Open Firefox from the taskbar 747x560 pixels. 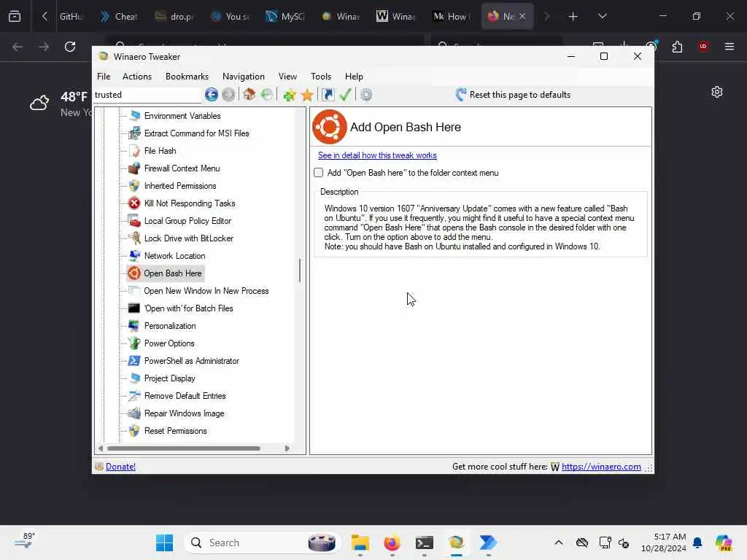(x=392, y=542)
